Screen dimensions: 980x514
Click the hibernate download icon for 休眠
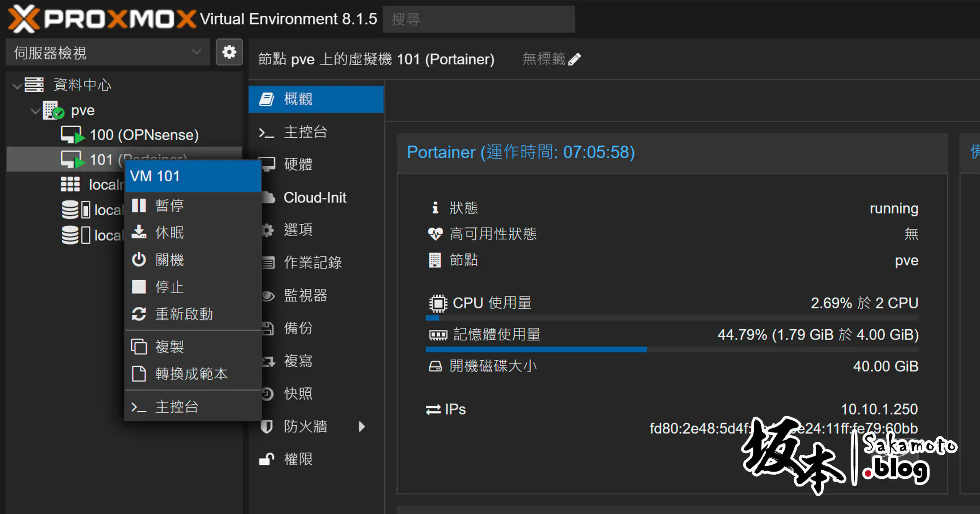point(139,232)
